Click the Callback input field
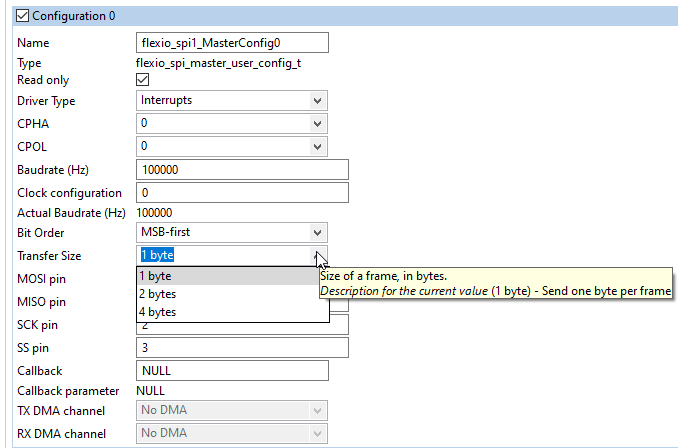Screen dimensions: 678x448 tap(231, 371)
